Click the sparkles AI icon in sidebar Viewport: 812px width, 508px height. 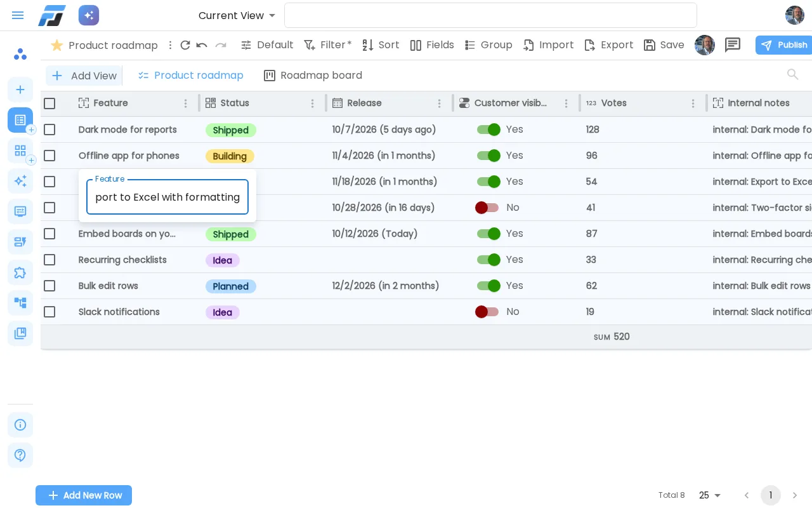(x=20, y=181)
